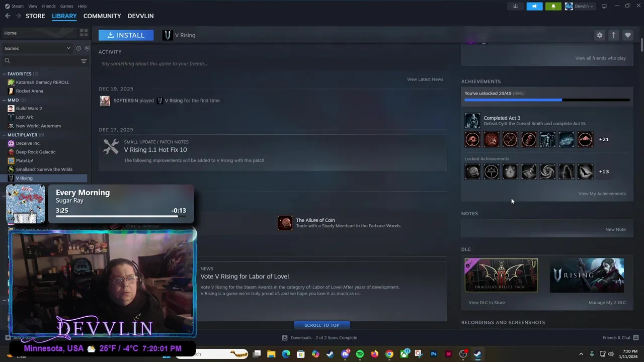Go back with the left navigation arrow

(8, 16)
